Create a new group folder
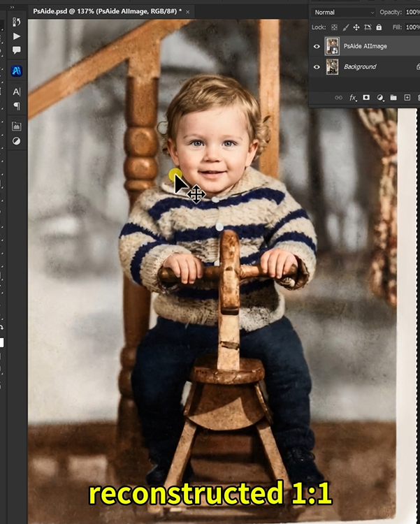 [393, 98]
